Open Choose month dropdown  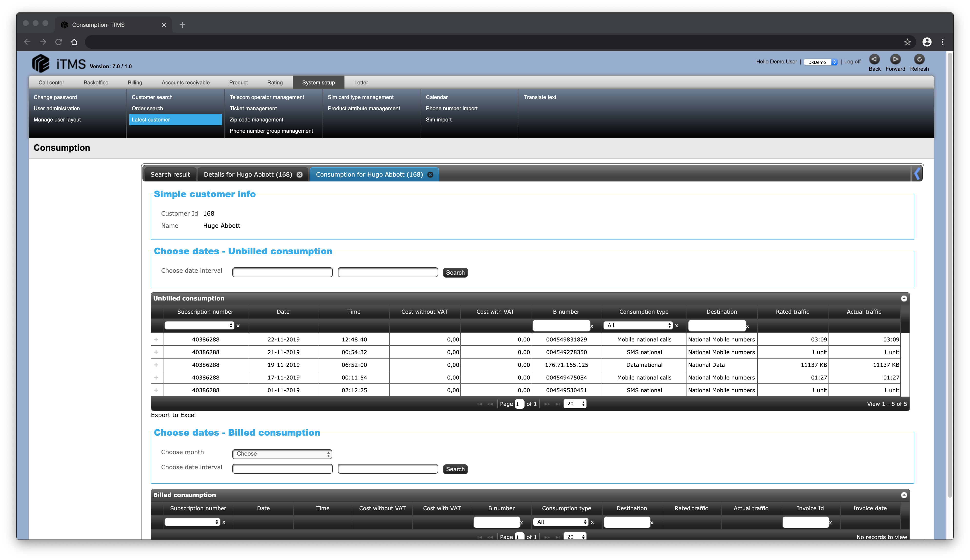[x=282, y=454]
